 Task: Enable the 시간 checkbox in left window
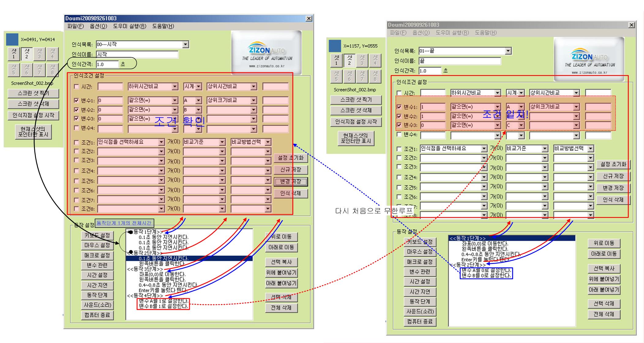[77, 87]
